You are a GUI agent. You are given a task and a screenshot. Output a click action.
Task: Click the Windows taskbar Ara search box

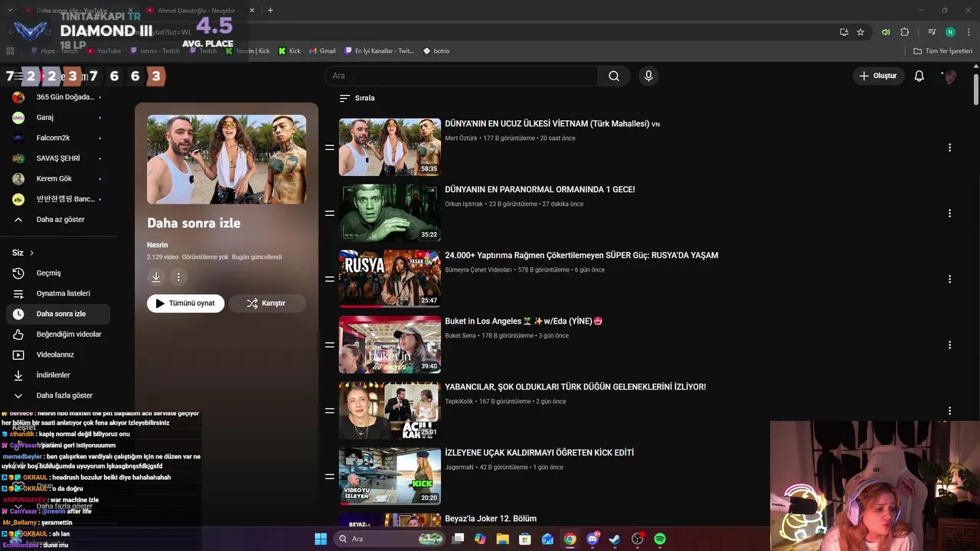tap(391, 539)
